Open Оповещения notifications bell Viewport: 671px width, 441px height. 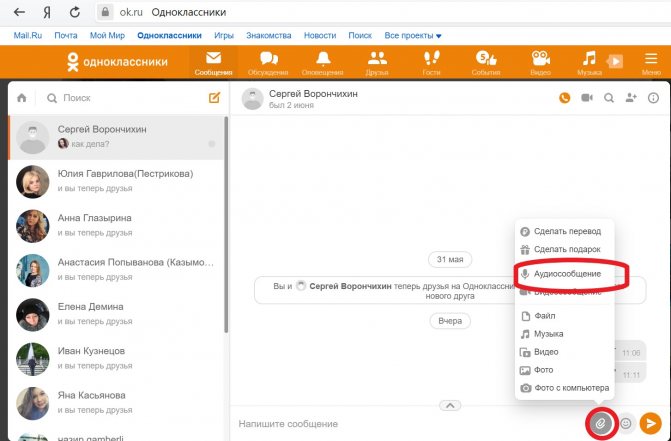click(x=323, y=63)
